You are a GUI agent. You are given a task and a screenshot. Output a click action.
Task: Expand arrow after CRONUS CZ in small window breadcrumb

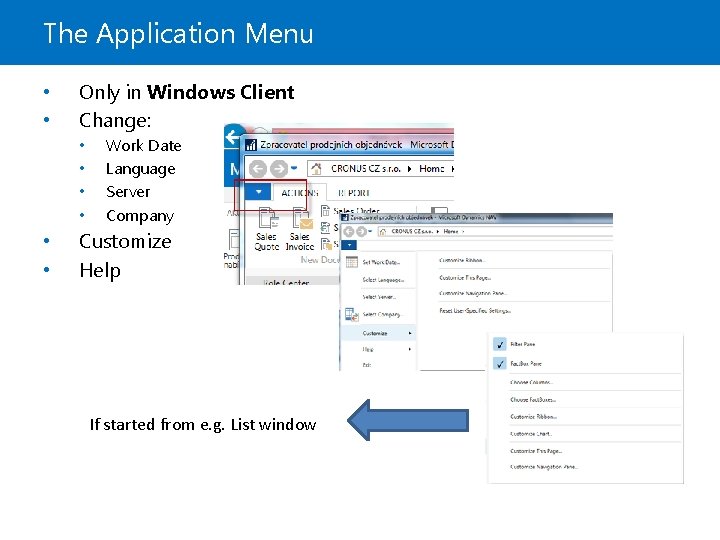(438, 231)
